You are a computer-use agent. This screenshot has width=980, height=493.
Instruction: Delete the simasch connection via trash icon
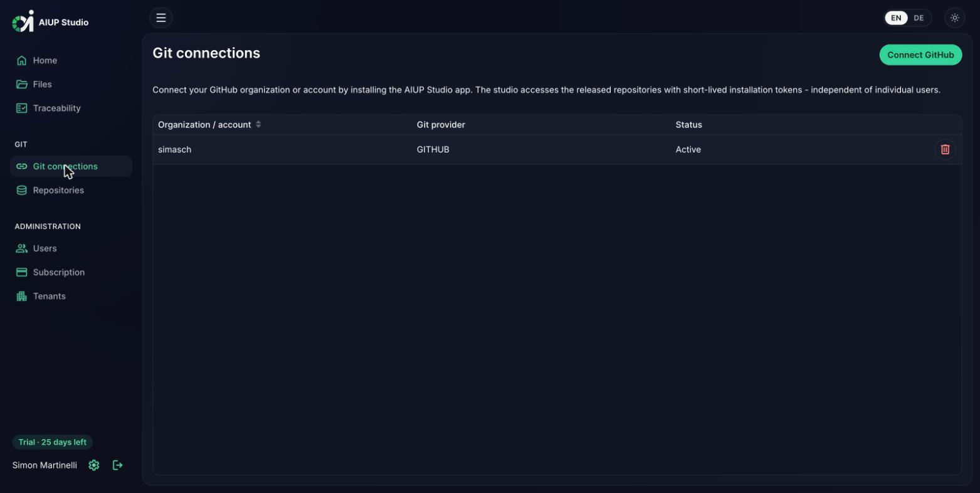pos(945,149)
